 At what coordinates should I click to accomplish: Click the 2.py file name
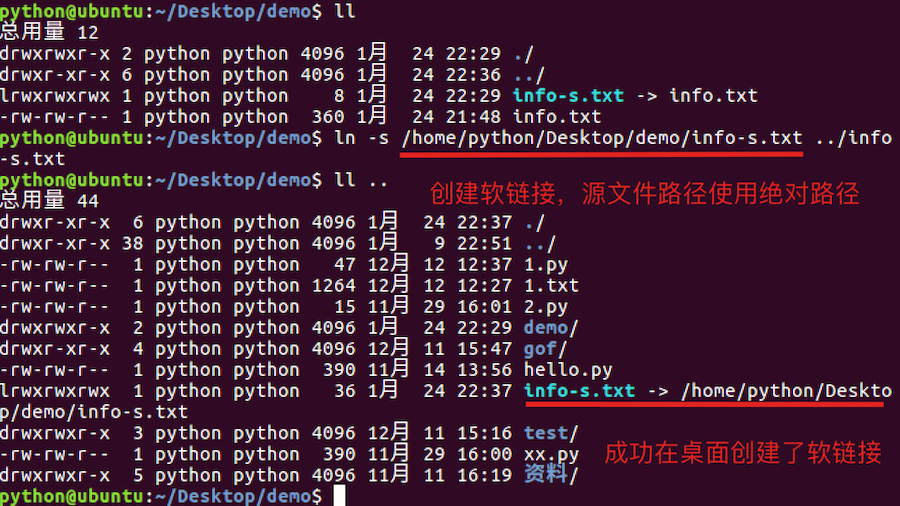click(546, 307)
